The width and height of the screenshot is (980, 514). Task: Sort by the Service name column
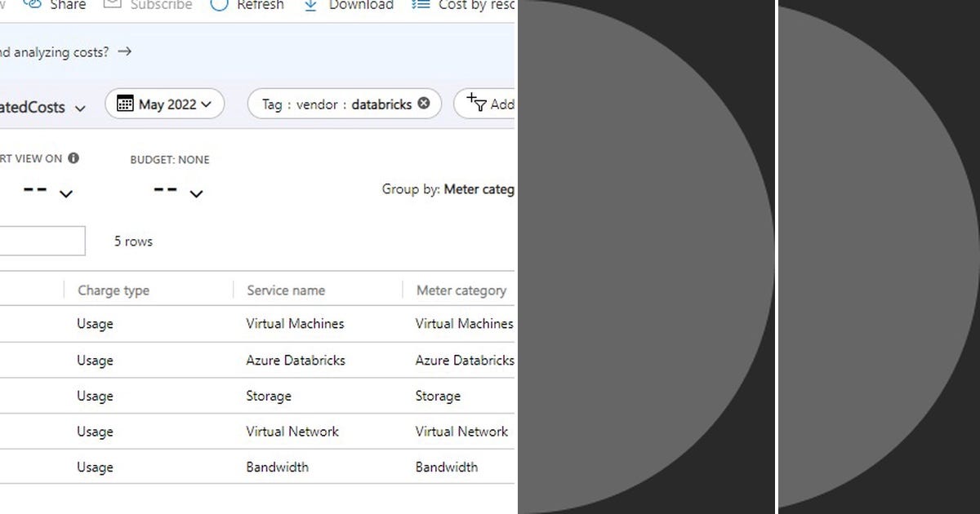tap(286, 290)
